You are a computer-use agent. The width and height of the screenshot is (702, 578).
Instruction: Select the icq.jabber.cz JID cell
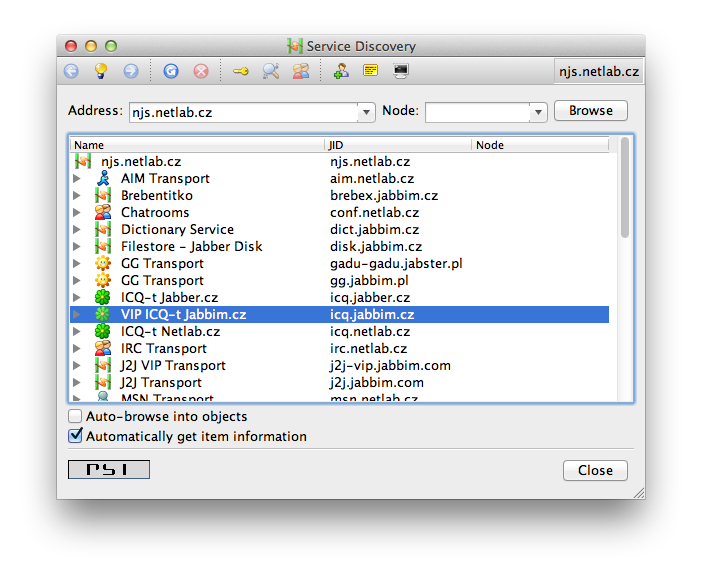[x=370, y=297]
